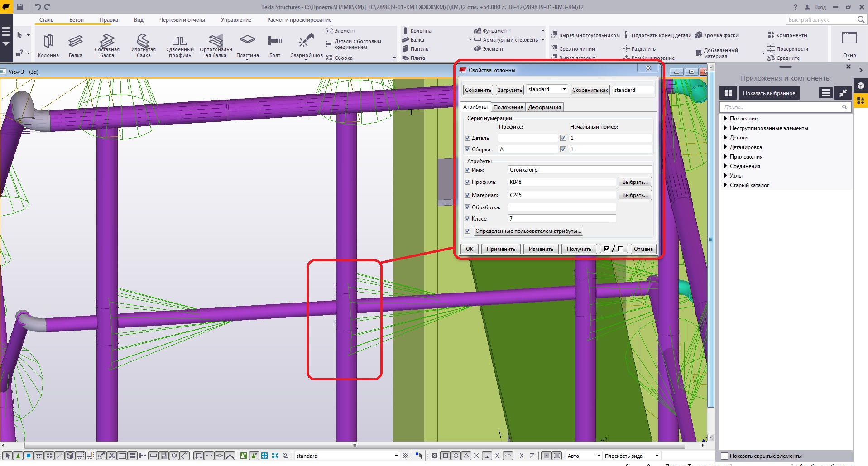Click the Класс input field
The image size is (868, 466).
click(561, 219)
